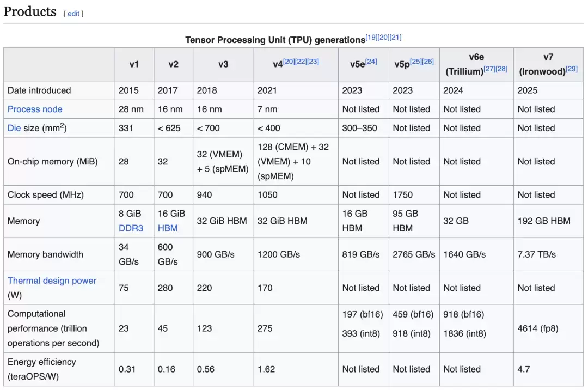
Task: Follow the Process node link
Action: 35,109
